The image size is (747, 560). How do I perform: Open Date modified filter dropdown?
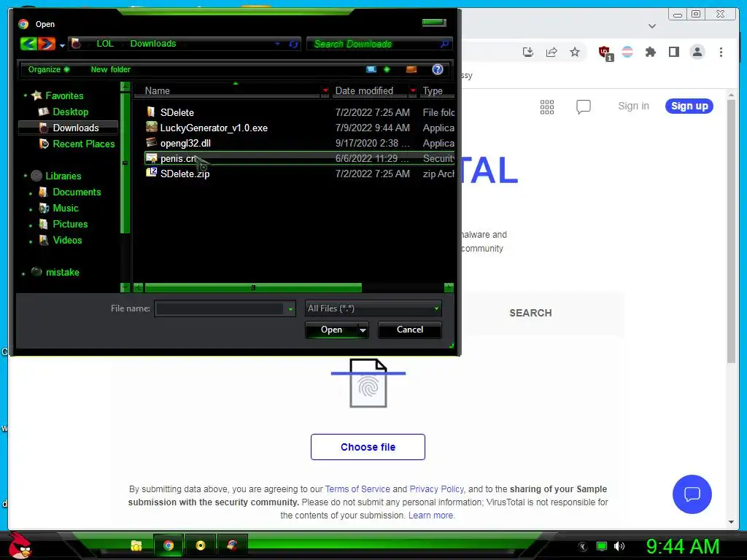413,90
